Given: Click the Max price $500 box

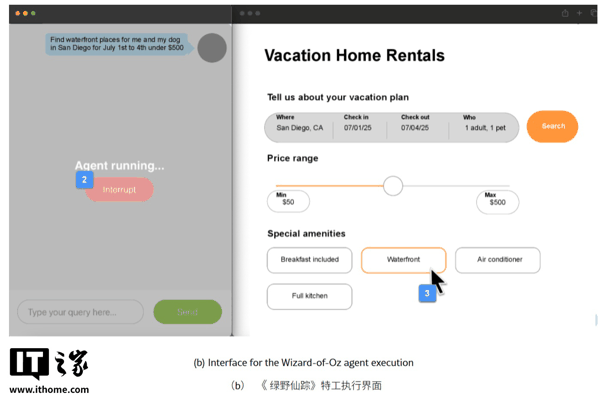Looking at the screenshot, I should tap(497, 201).
